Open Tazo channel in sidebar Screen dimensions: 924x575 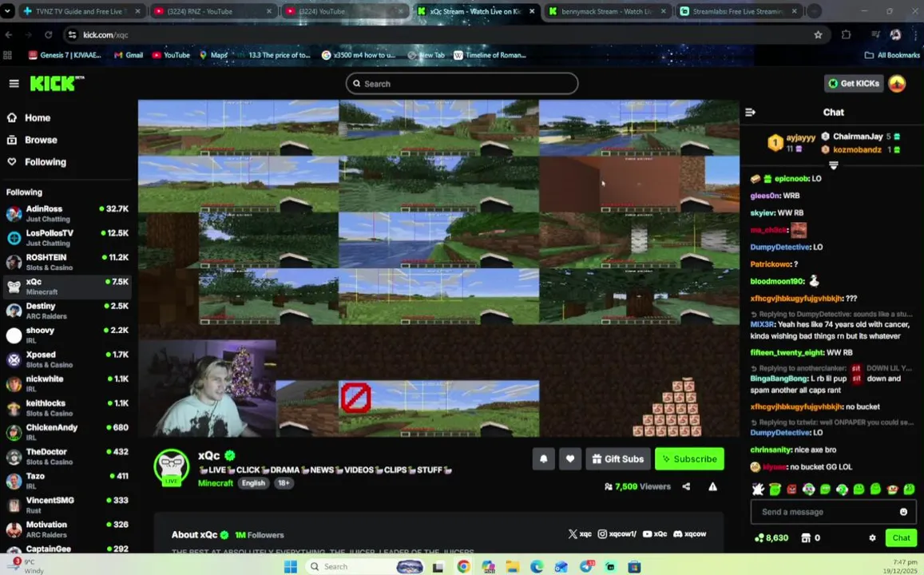pos(67,480)
